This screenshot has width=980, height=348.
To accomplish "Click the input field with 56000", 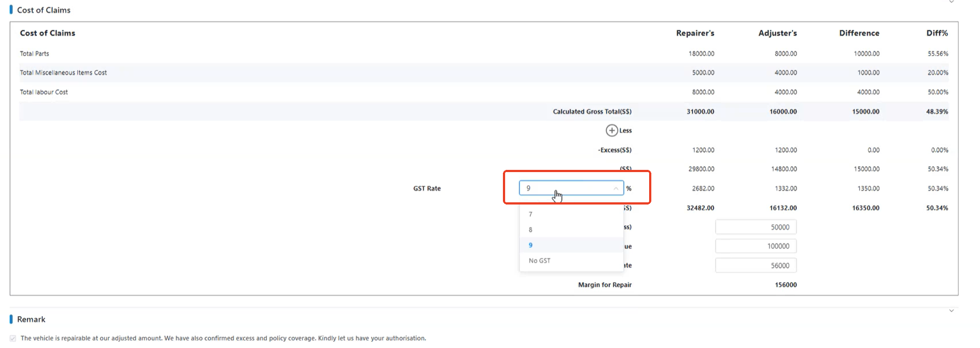I will [756, 266].
